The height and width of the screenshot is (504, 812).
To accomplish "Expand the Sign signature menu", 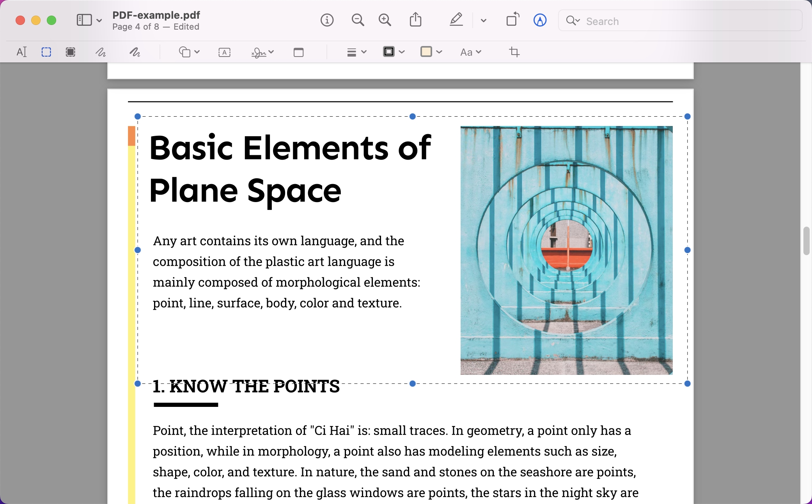I will coord(262,52).
